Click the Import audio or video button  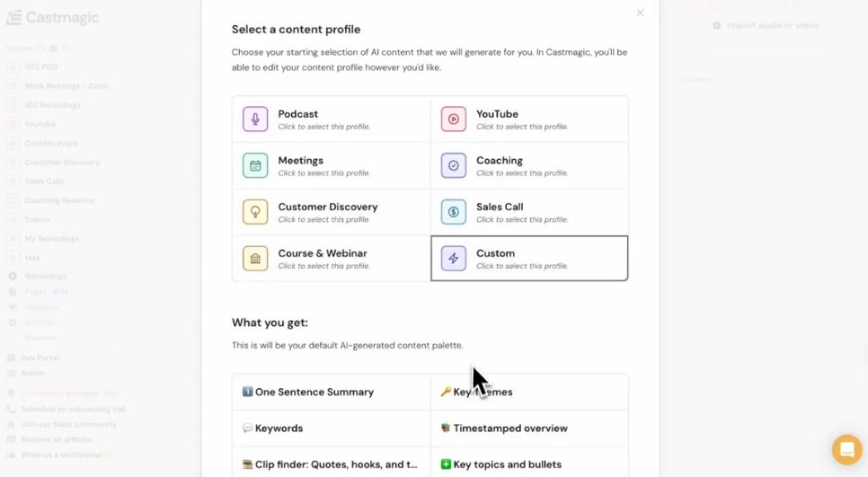pos(766,26)
